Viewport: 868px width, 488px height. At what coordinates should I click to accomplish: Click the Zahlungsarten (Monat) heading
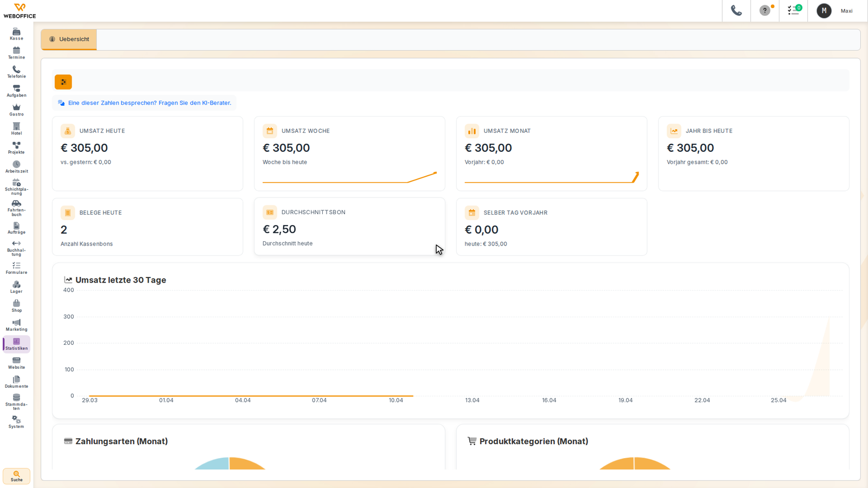122,441
